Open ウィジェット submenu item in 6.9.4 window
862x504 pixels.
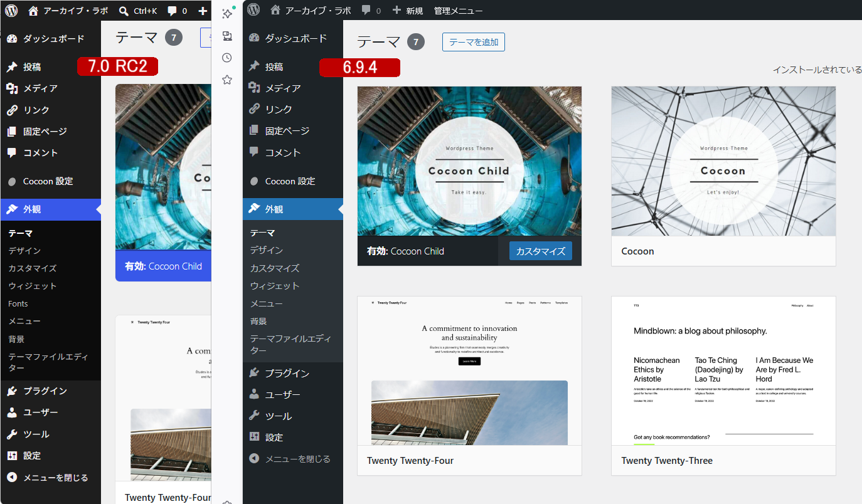tap(275, 286)
